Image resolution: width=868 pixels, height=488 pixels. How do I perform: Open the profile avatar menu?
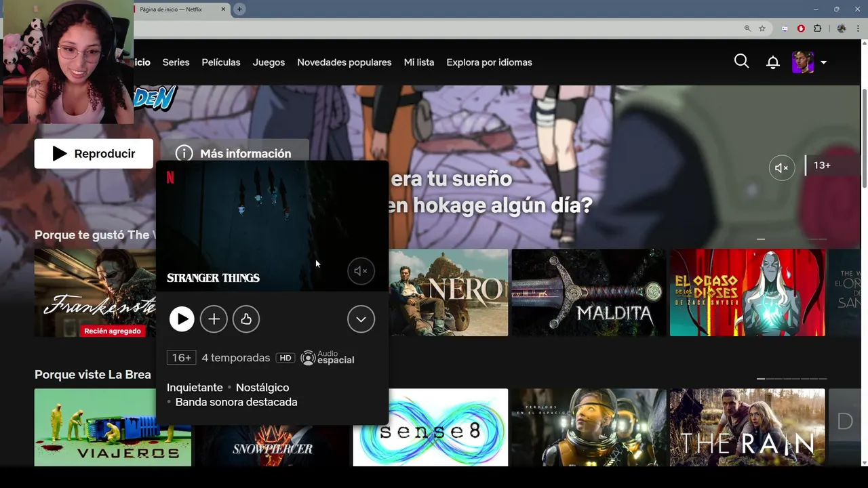point(803,62)
